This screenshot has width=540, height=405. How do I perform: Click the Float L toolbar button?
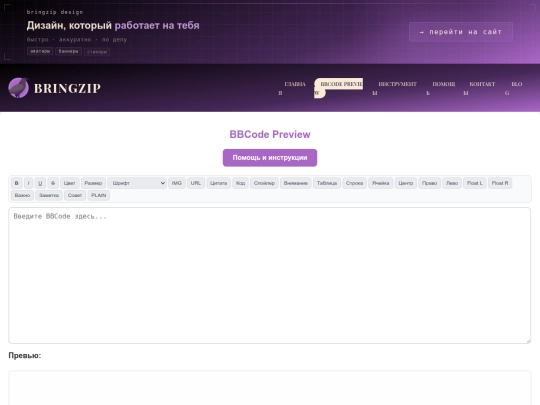[475, 183]
